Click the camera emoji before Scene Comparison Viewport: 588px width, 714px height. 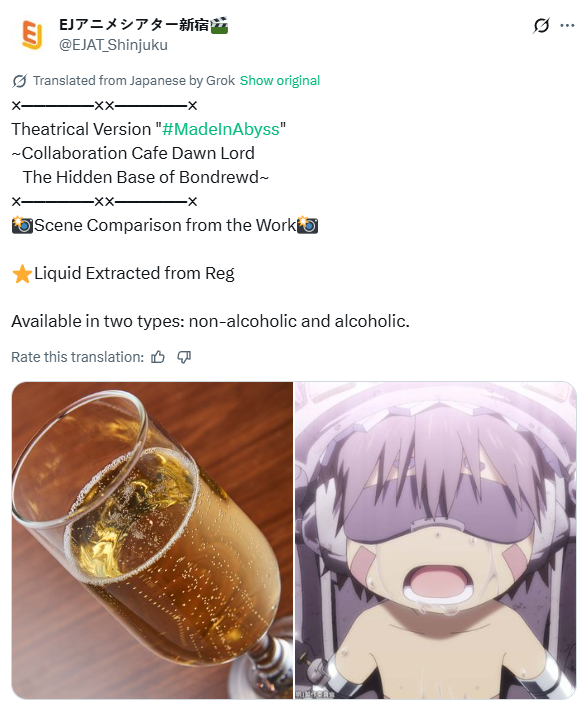click(22, 225)
